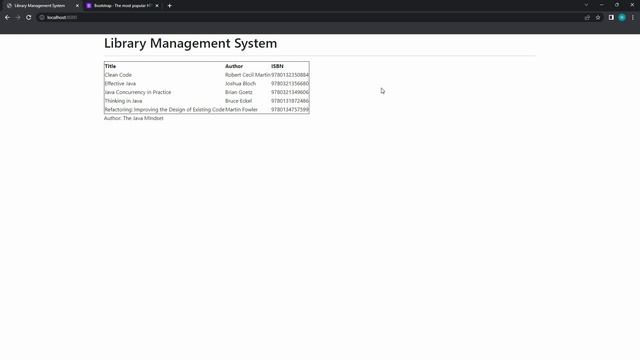Click the browser forward arrow
Screen dimensions: 640x360
[x=18, y=18]
